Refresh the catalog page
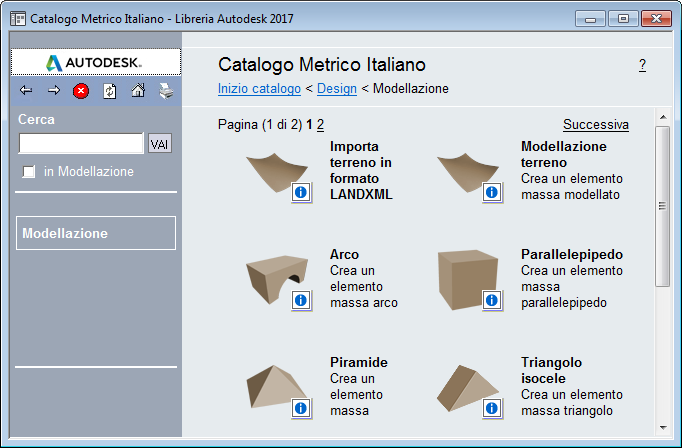The height and width of the screenshot is (448, 682). (110, 91)
